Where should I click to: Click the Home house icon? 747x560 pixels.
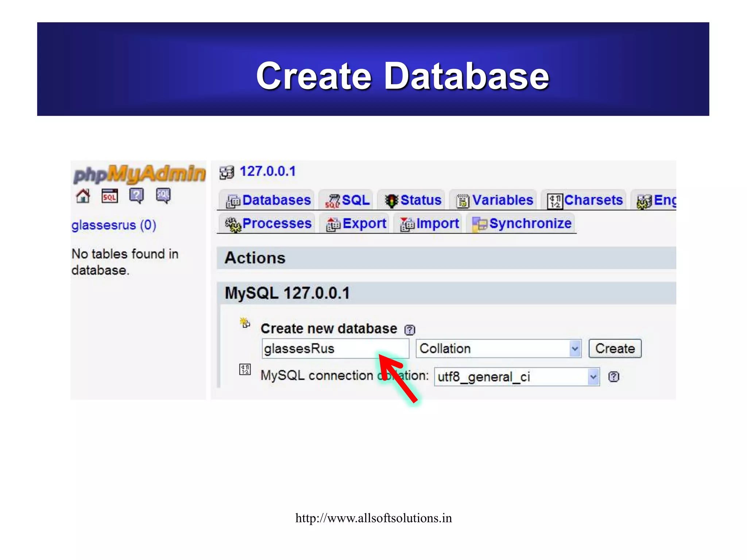click(x=83, y=196)
